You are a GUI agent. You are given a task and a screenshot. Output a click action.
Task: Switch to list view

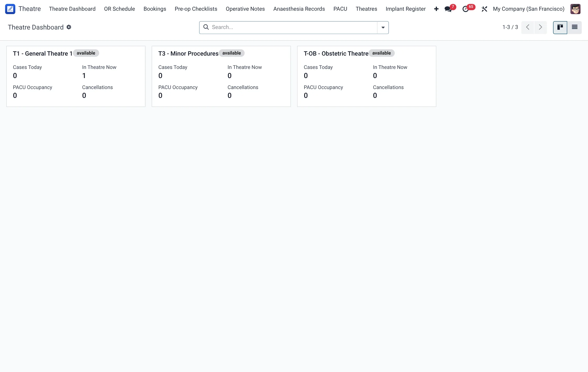coord(574,27)
